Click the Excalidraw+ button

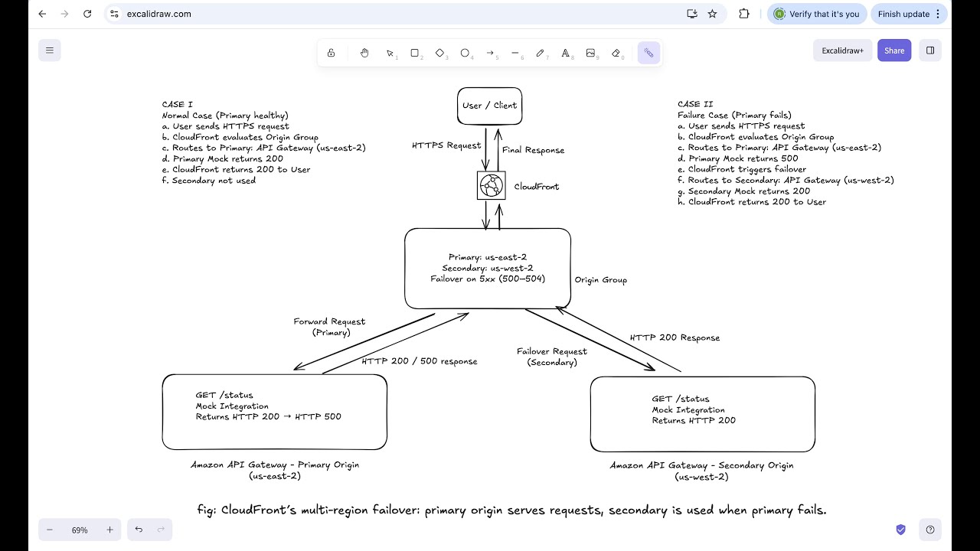click(842, 51)
